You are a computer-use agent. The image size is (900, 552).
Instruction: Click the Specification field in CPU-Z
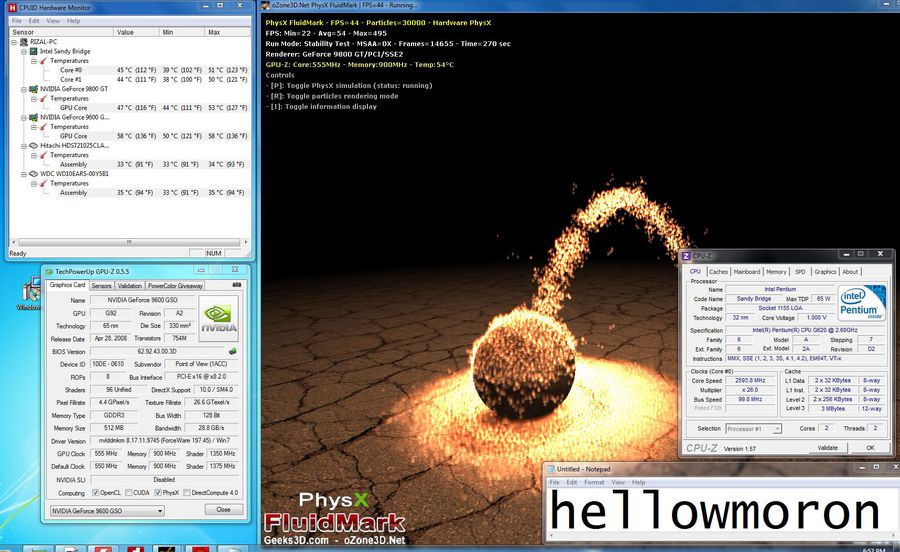coord(805,330)
